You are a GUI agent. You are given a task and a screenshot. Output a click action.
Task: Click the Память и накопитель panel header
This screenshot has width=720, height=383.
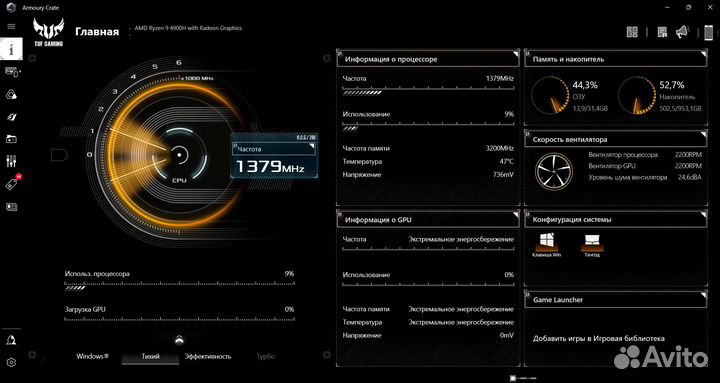click(x=615, y=59)
